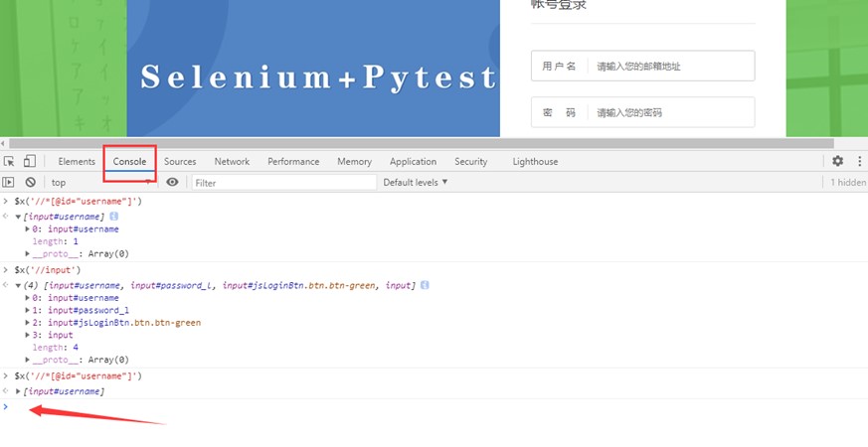Collapse the first [input#username] result
This screenshot has width=868, height=447.
pos(18,217)
